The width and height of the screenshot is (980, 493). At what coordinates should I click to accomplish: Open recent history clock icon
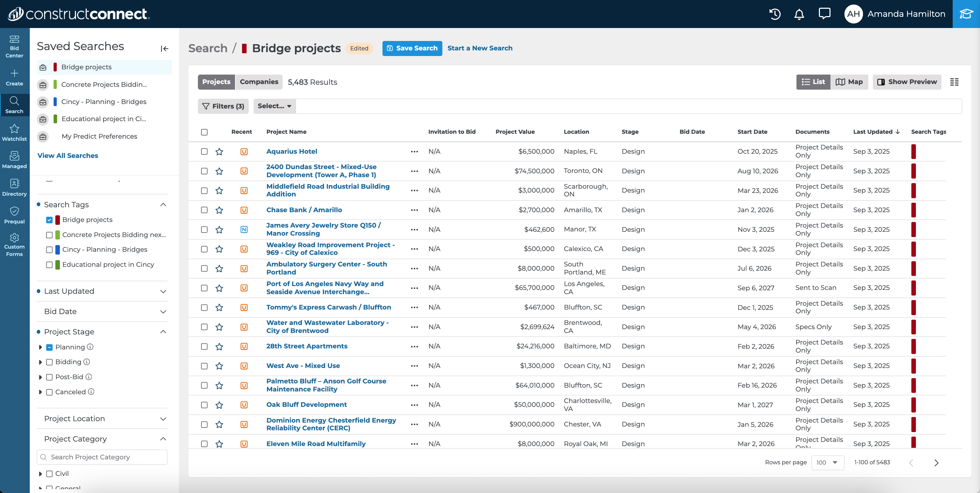pos(774,14)
